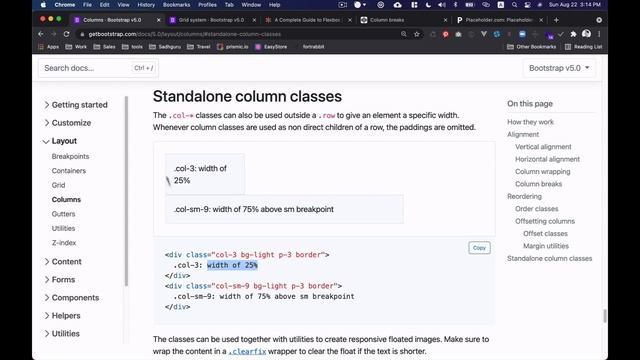640x360 pixels.
Task: Jump to Margin utilities section
Action: point(546,246)
